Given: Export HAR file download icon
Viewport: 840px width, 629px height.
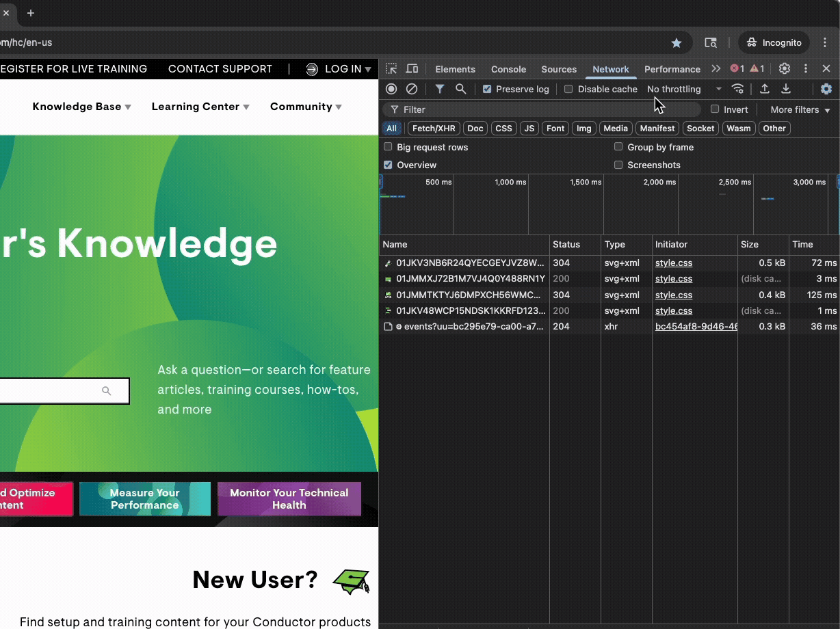Looking at the screenshot, I should pos(786,89).
